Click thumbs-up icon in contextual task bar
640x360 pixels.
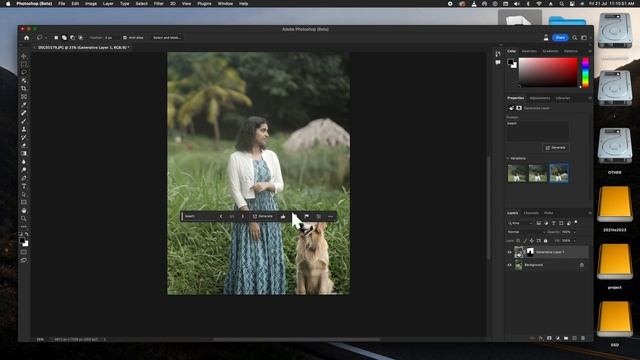tap(283, 216)
